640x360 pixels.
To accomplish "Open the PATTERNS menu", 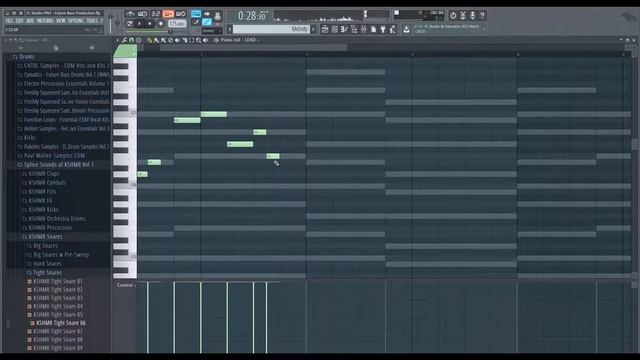I will coord(45,21).
